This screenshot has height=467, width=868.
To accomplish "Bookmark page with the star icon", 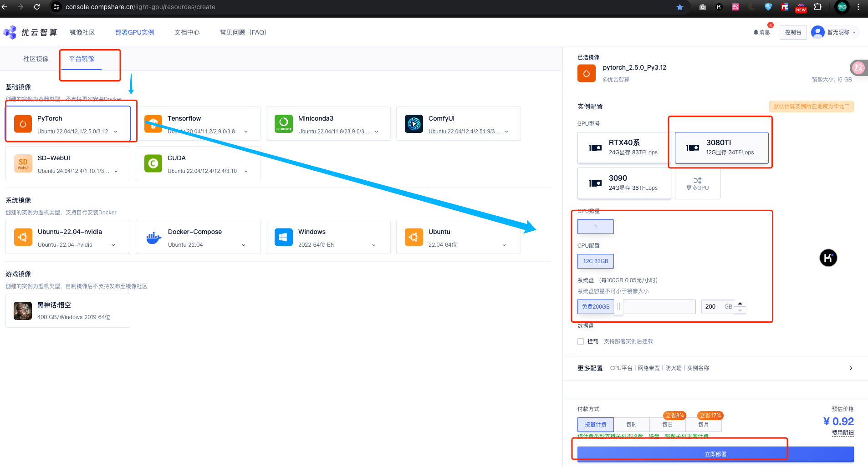I will (680, 7).
